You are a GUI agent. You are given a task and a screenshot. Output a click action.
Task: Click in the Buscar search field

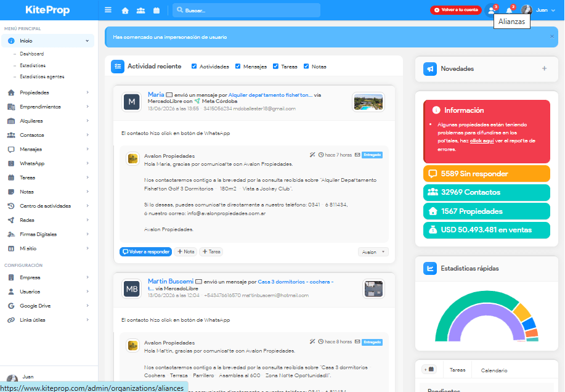pos(246,10)
